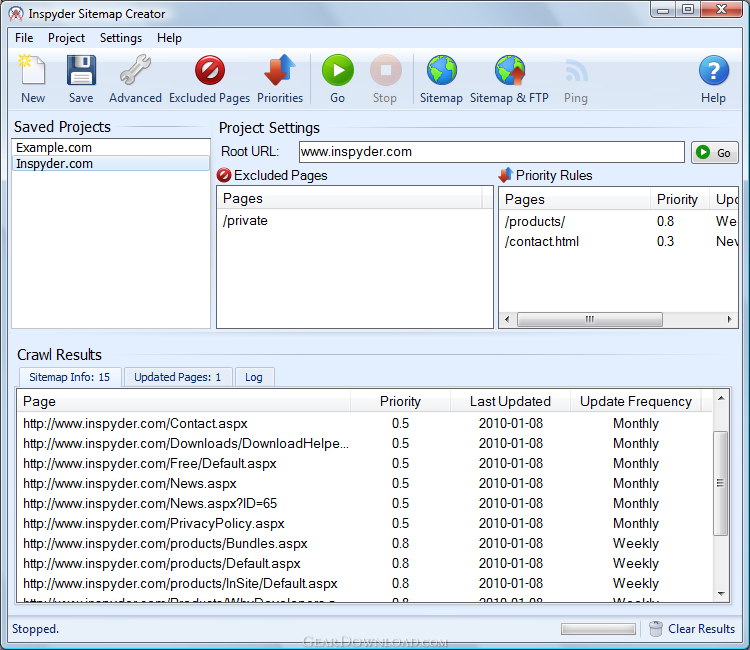Image resolution: width=750 pixels, height=650 pixels.
Task: Open Excluded Pages toolbar icon
Action: [x=210, y=71]
